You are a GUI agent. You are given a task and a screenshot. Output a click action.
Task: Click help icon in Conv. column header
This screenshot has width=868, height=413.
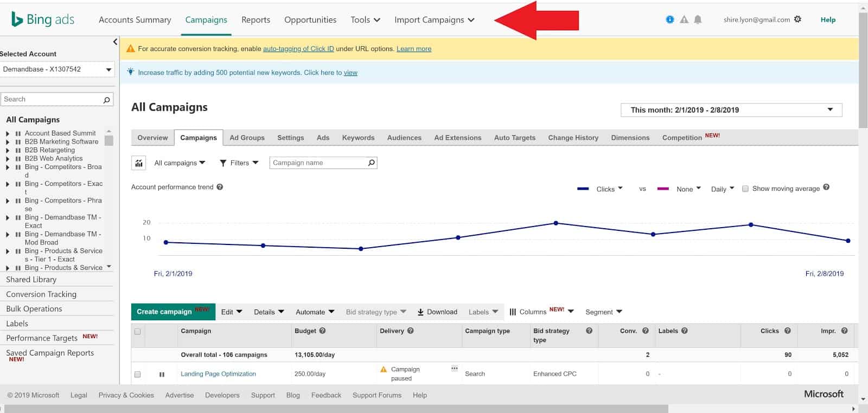click(646, 331)
